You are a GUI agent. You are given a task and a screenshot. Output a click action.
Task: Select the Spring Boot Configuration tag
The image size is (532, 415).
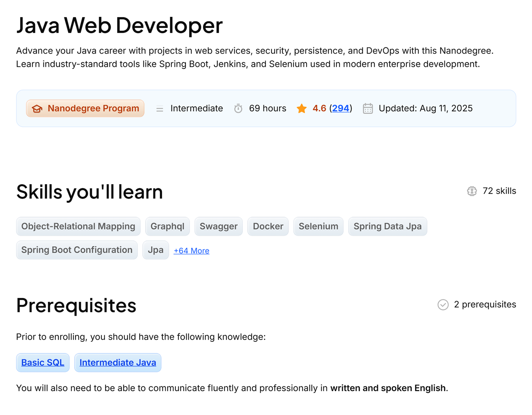[77, 250]
